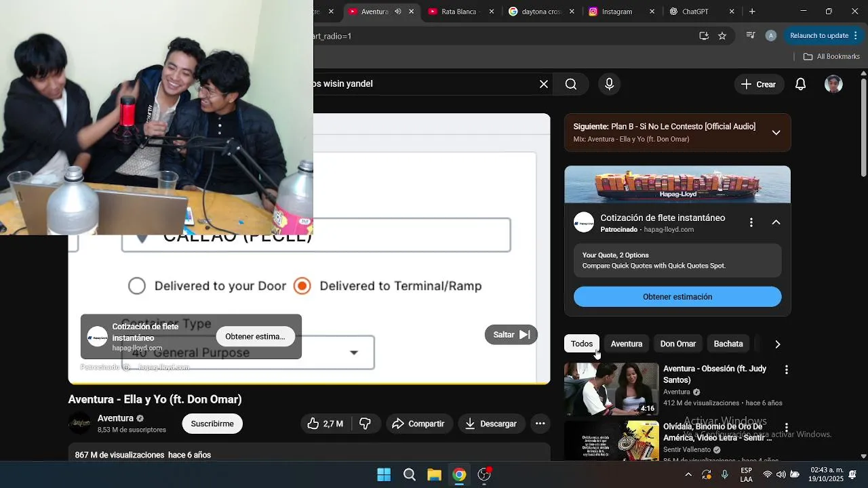The height and width of the screenshot is (488, 868).
Task: Open more actions for the video
Action: click(x=540, y=424)
